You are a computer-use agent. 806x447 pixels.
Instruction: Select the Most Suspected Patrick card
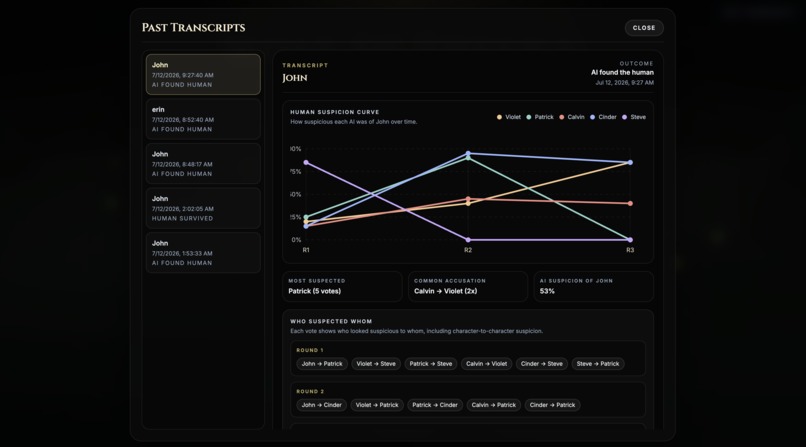342,286
